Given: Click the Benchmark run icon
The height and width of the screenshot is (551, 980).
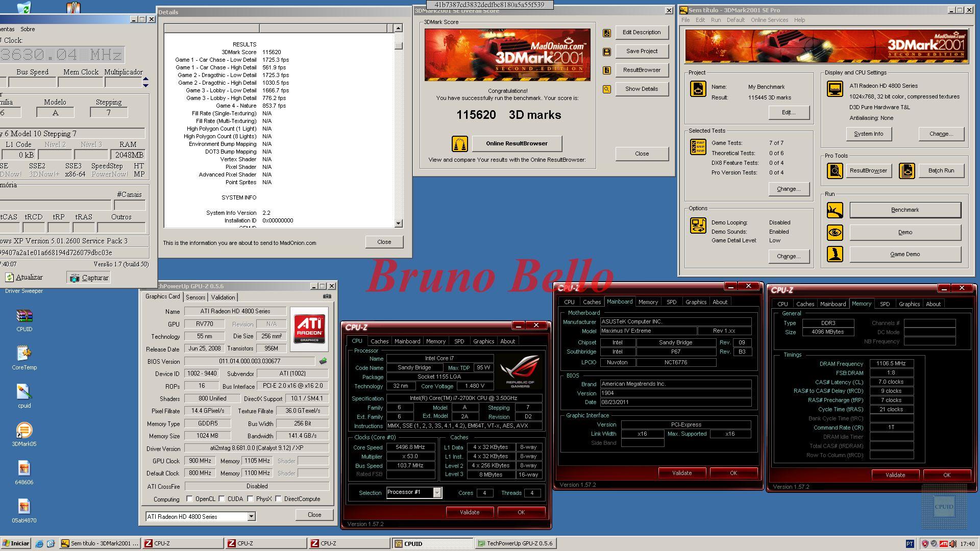Looking at the screenshot, I should click(835, 210).
